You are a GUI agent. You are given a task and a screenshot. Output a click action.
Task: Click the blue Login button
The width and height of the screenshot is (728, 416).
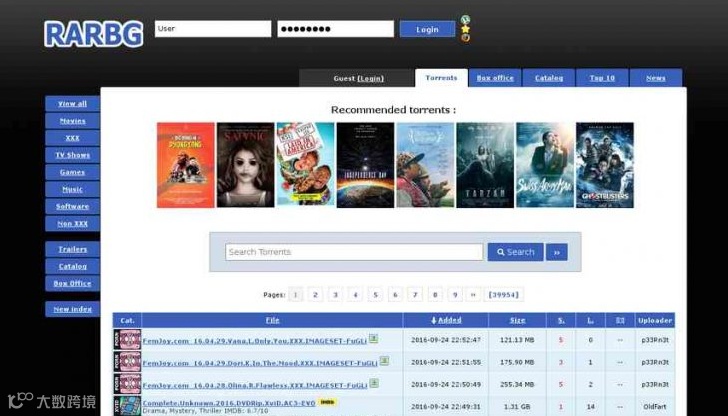tap(427, 29)
